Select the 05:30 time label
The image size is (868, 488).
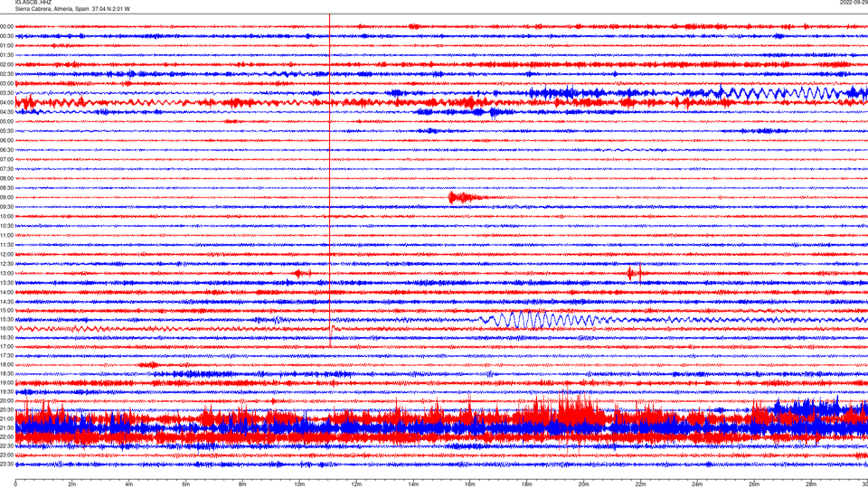click(6, 131)
